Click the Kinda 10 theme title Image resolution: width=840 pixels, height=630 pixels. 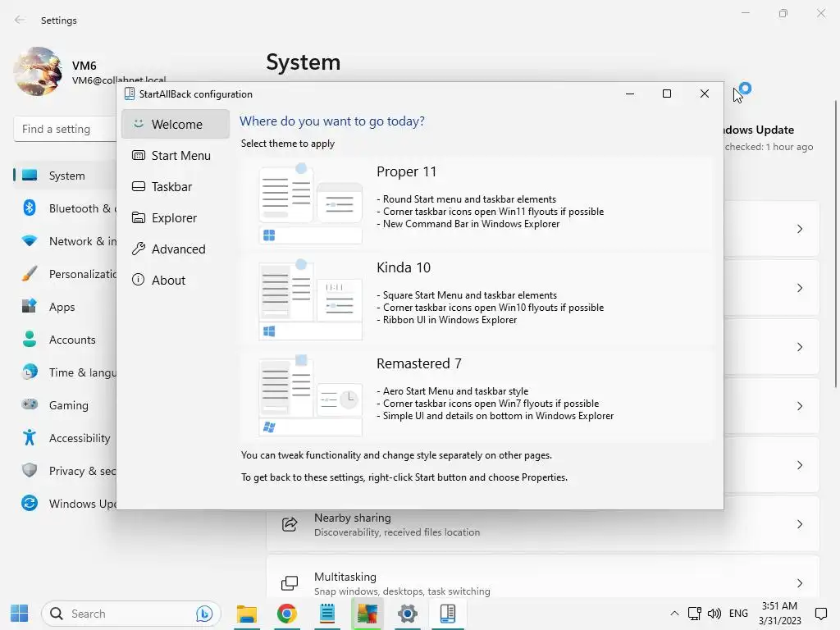[x=404, y=267]
